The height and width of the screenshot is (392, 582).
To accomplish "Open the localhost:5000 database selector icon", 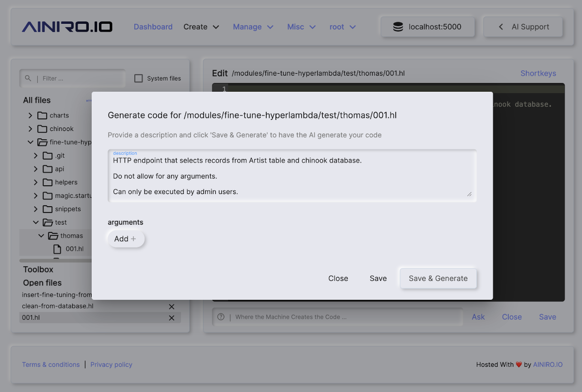I will [x=398, y=27].
